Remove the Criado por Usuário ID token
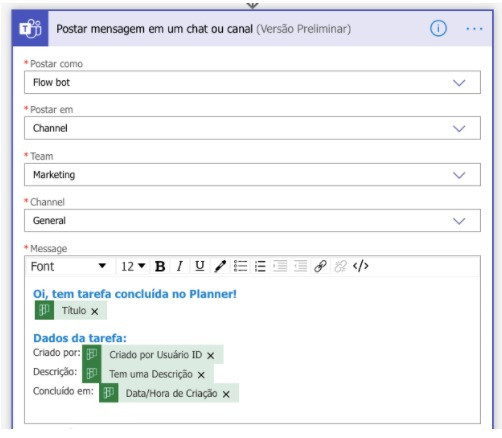Viewport: 502px width, 438px height. tap(210, 356)
